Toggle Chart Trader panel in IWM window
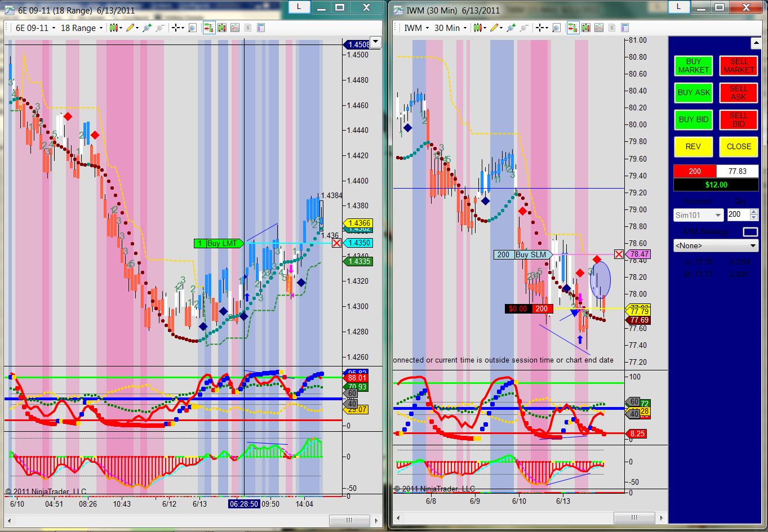 [573, 28]
